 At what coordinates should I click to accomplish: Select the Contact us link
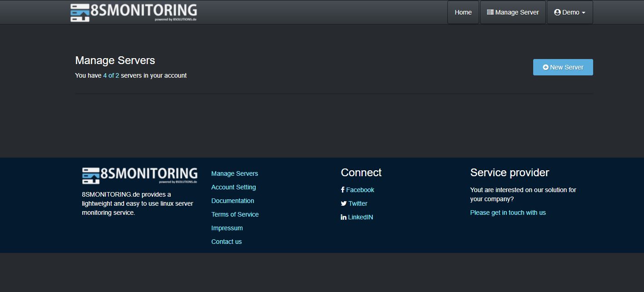(226, 242)
